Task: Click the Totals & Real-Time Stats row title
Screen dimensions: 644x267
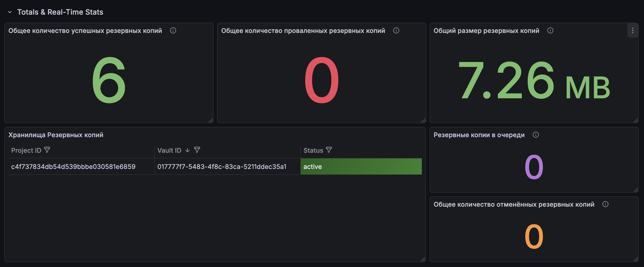Action: pyautogui.click(x=60, y=12)
